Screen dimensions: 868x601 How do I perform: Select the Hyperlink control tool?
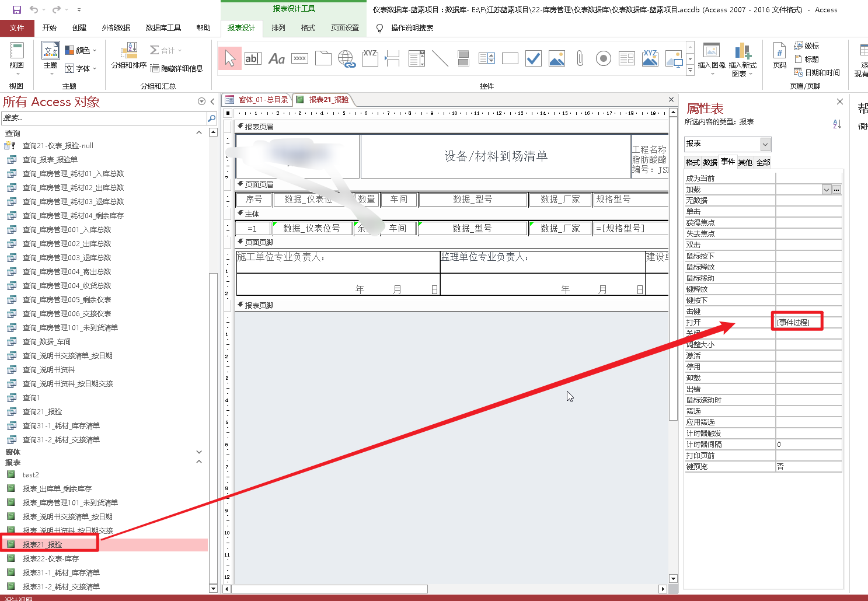(347, 58)
